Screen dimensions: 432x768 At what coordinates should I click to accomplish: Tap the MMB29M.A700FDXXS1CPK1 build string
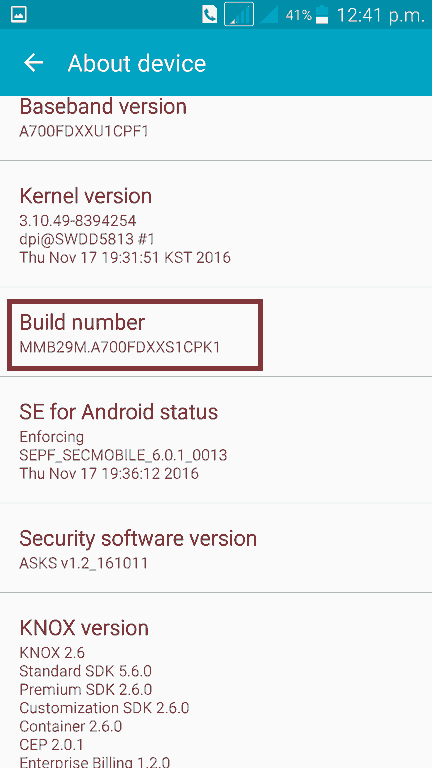click(x=120, y=347)
